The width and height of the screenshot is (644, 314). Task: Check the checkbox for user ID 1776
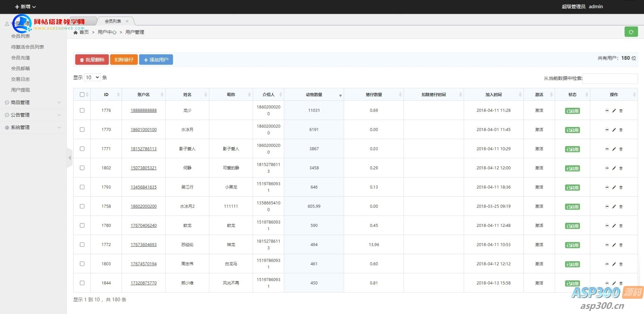(82, 110)
